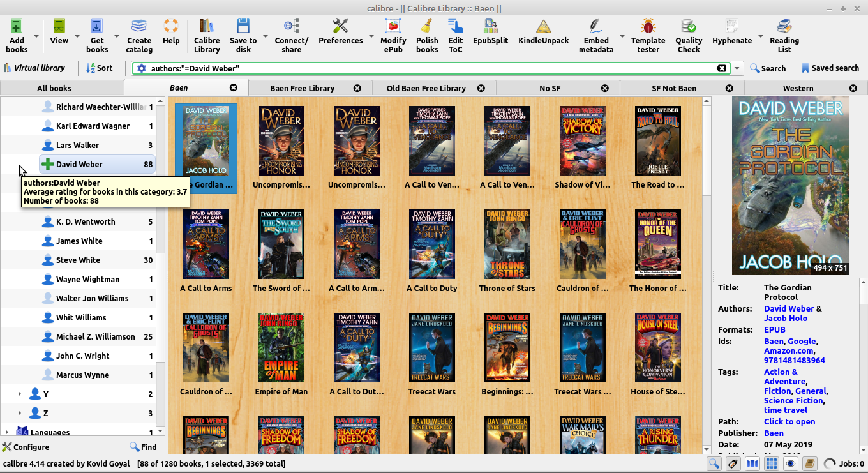Toggle the Tag browser panel button
The width and height of the screenshot is (868, 473).
(x=733, y=463)
